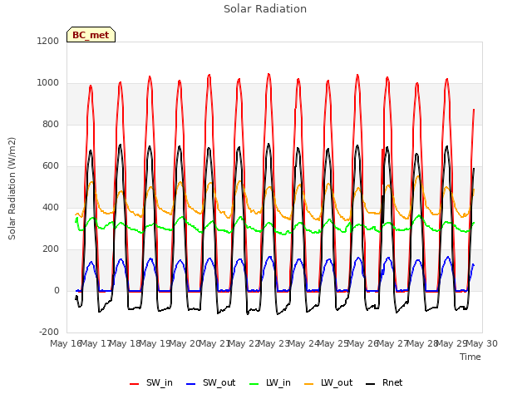Click the 'May 16' x-axis tick label
The width and height of the screenshot is (532, 399).
(66, 343)
